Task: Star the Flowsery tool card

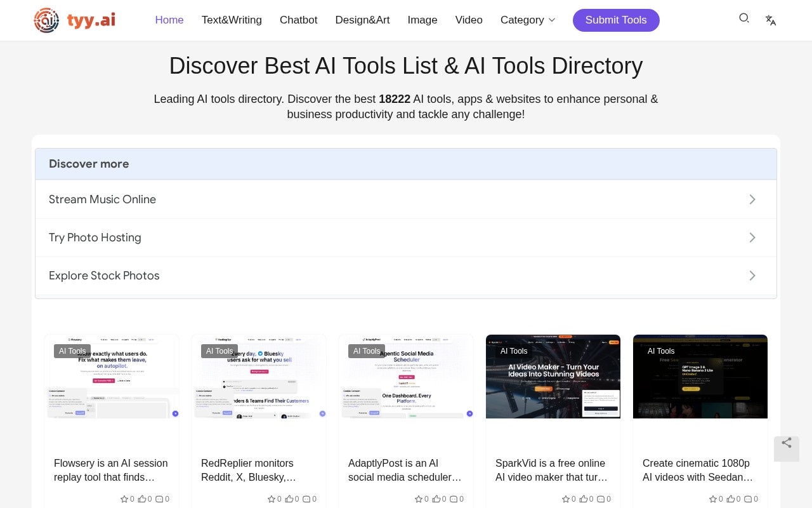Action: click(x=124, y=499)
